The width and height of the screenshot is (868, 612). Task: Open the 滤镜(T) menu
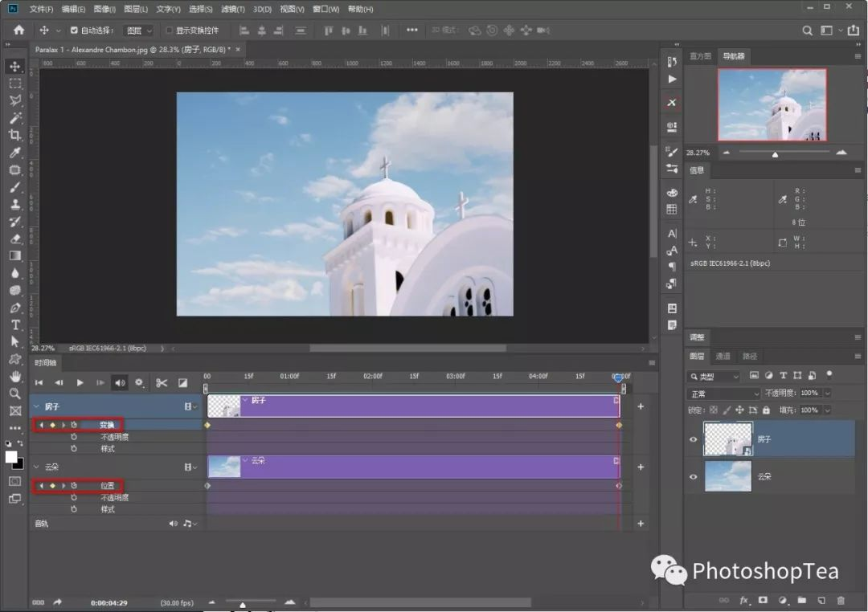(x=233, y=9)
